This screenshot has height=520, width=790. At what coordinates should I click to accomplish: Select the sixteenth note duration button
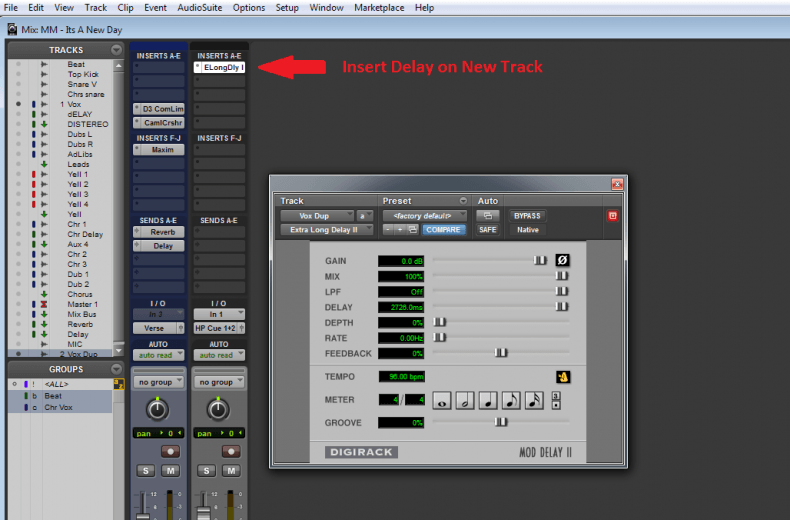tap(535, 400)
